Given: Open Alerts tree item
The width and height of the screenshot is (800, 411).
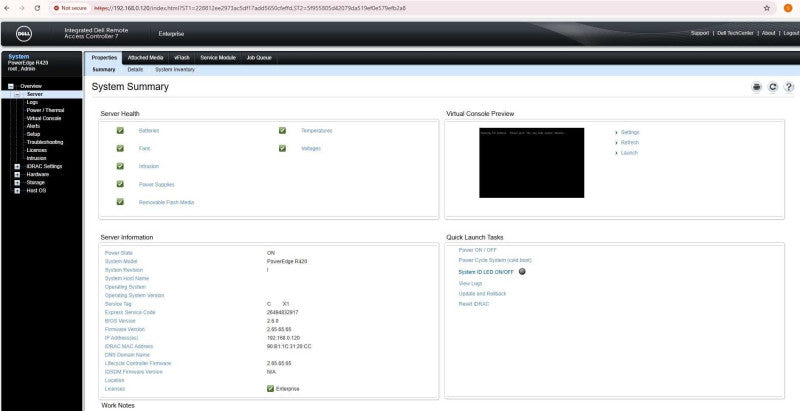Looking at the screenshot, I should (x=33, y=126).
